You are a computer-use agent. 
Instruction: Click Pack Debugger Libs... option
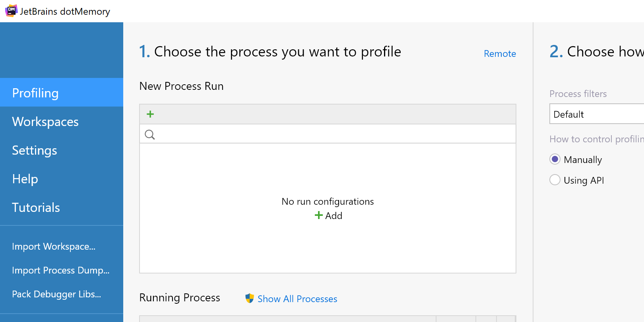pos(56,294)
